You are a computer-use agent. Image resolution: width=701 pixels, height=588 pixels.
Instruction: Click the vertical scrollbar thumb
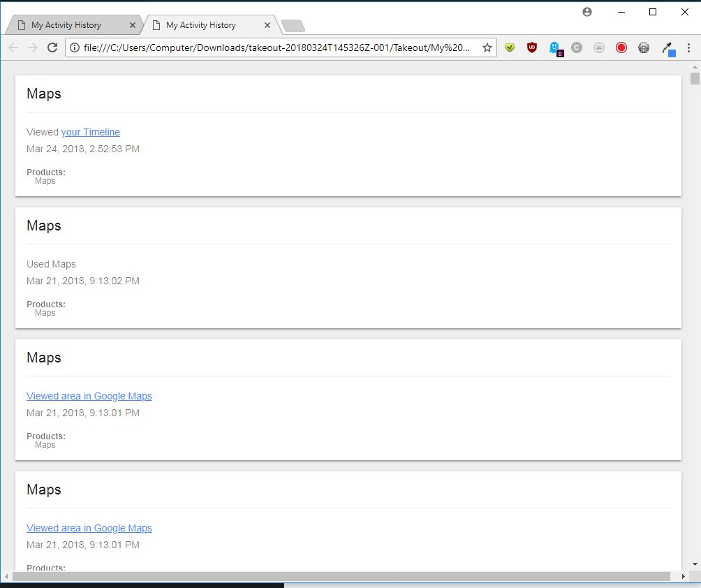click(695, 78)
